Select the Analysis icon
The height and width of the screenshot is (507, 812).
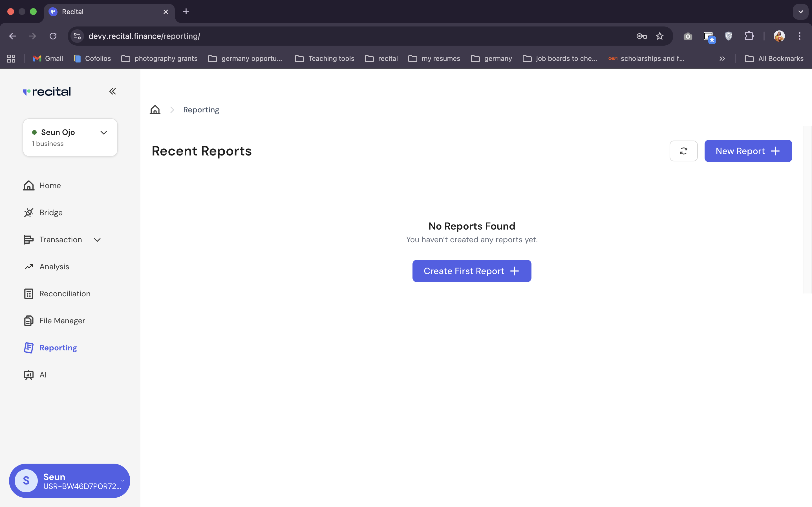click(28, 266)
